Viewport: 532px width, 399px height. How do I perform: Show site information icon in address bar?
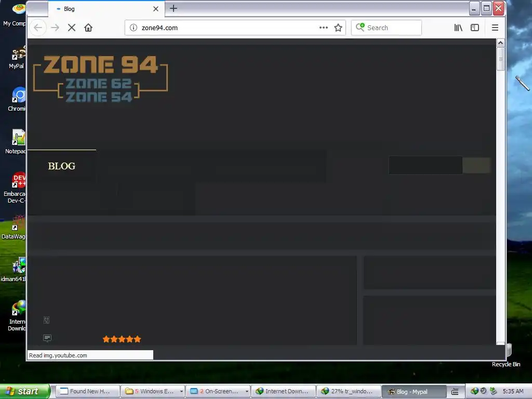(134, 28)
